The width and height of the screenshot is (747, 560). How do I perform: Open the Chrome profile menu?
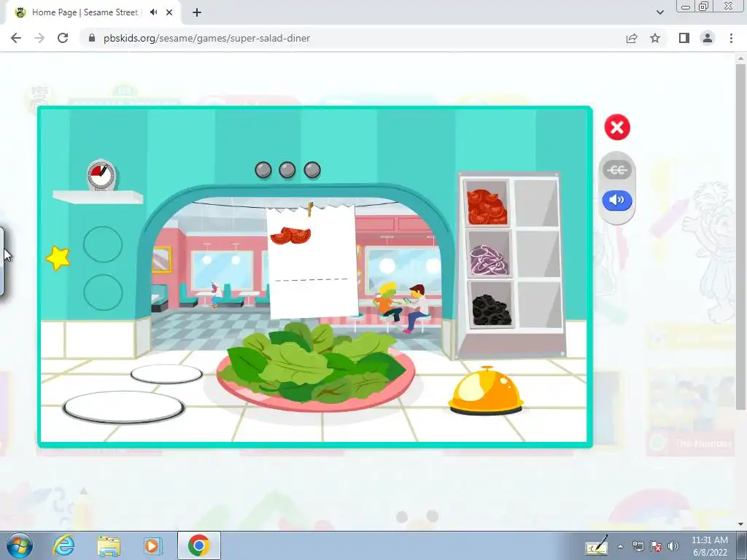point(708,38)
